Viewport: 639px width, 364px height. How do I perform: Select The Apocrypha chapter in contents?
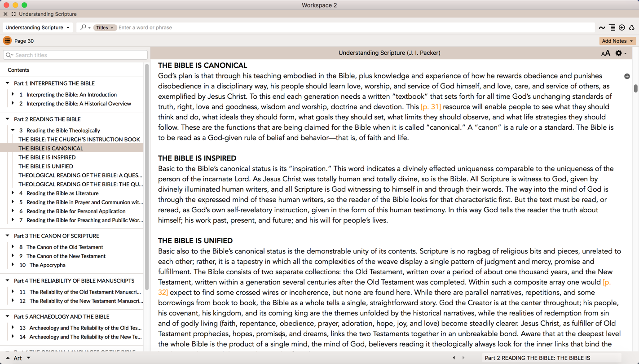[x=47, y=265]
